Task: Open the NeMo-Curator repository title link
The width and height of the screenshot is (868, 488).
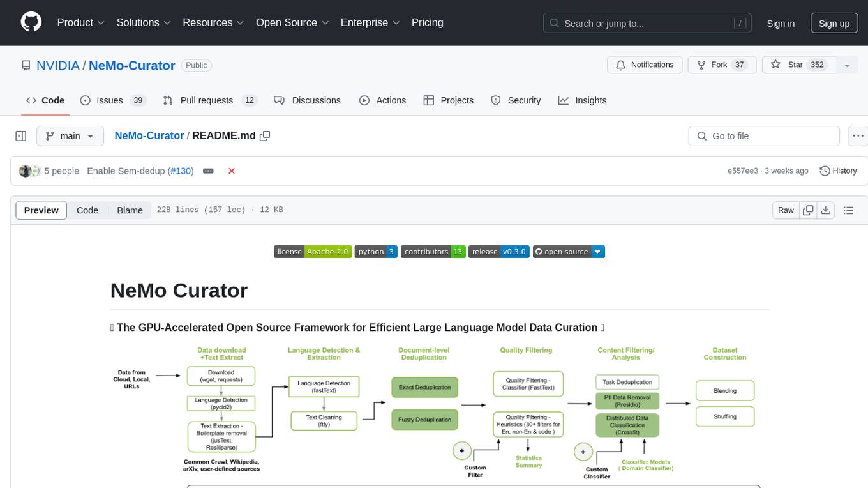Action: 131,65
